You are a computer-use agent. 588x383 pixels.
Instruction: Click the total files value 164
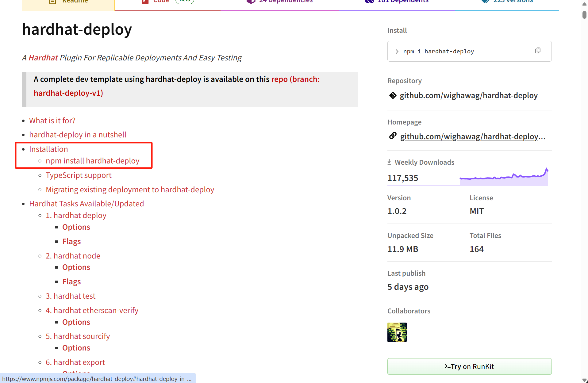click(477, 249)
